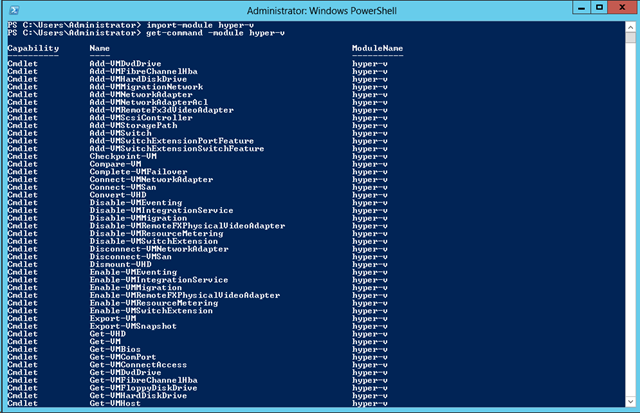Select the Get-VMConnectAccess entry

(138, 365)
